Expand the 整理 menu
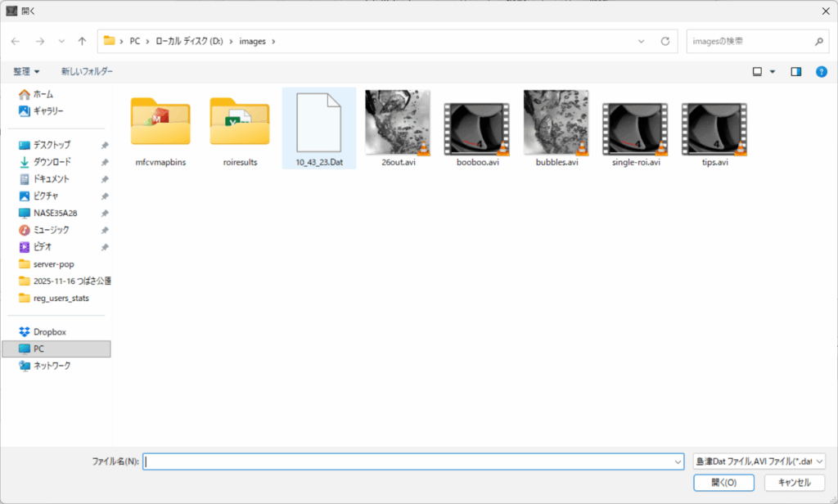Screen dimensions: 838x504 pos(25,72)
